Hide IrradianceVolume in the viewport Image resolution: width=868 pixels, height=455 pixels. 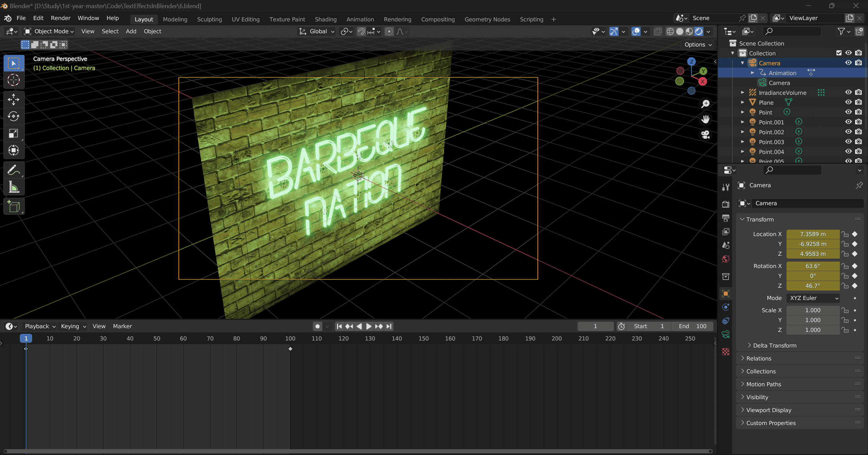click(848, 92)
